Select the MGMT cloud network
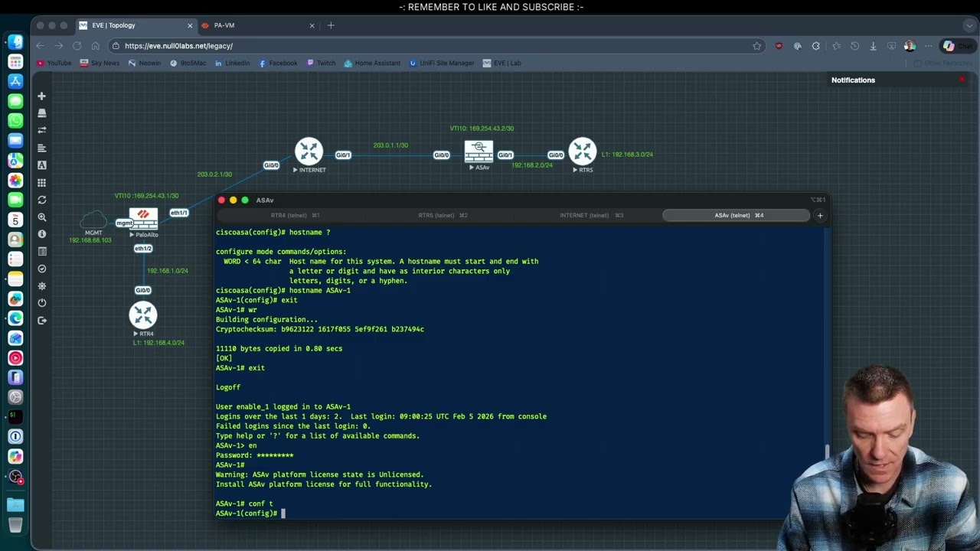Viewport: 980px width, 551px height. (x=93, y=221)
